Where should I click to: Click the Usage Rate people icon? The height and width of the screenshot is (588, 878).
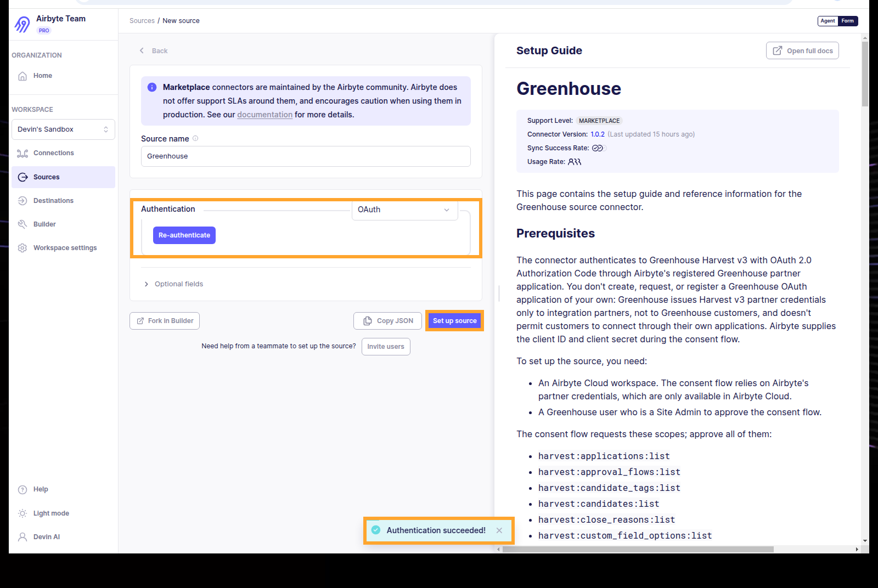[575, 162]
